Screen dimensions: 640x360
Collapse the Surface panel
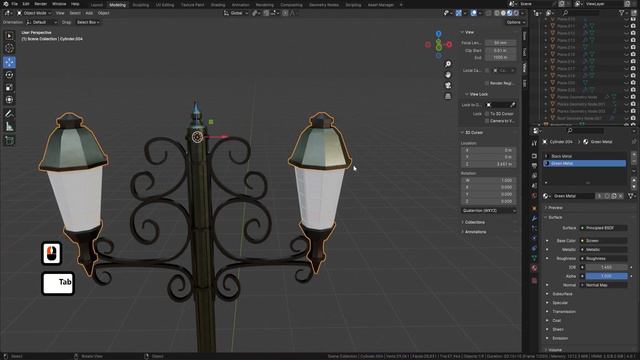pos(554,218)
